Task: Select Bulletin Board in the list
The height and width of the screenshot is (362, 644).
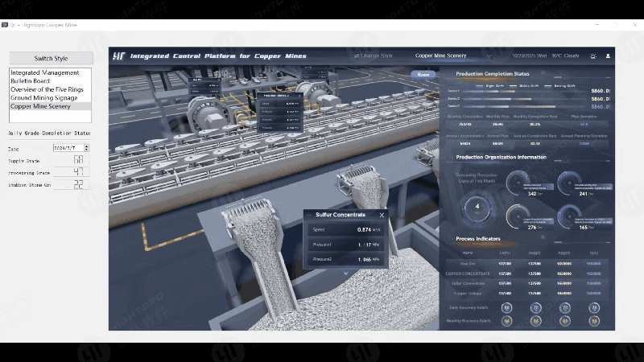Action: click(x=30, y=81)
